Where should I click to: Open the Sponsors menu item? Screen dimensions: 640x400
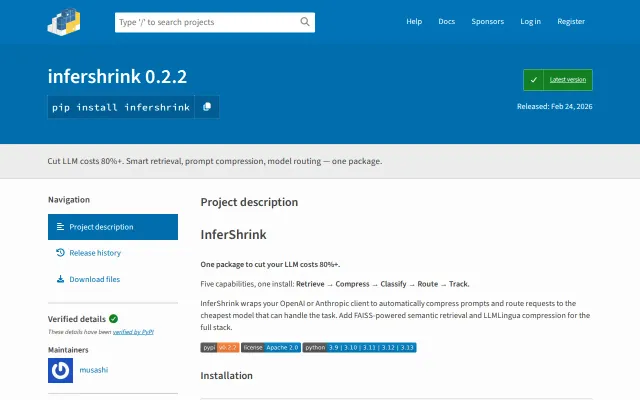(487, 22)
